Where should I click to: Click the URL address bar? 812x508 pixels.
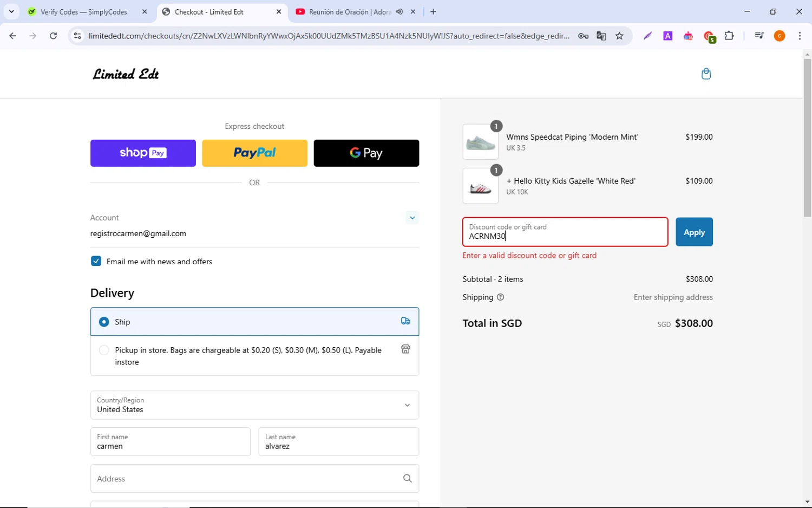(329, 36)
